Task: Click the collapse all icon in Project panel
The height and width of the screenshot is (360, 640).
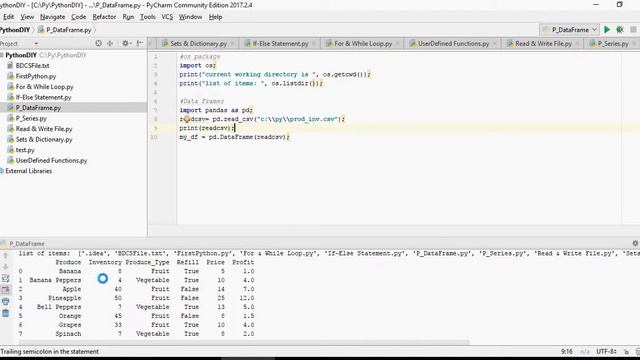Action: pos(110,43)
